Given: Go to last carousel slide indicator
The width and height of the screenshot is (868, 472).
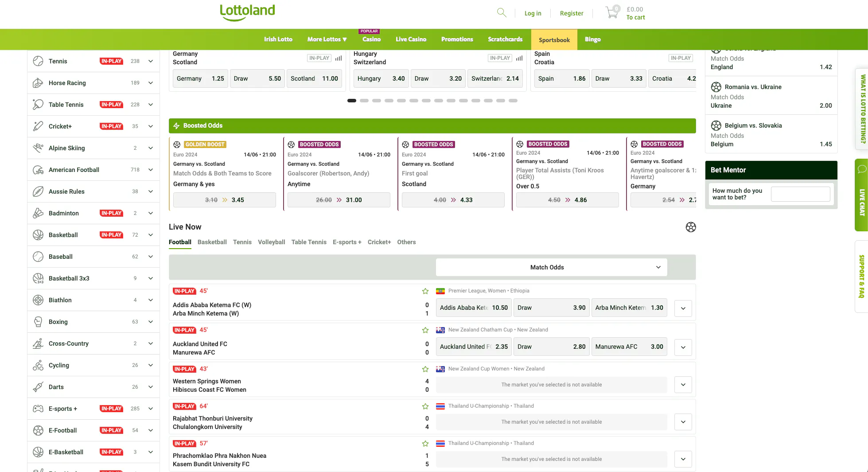Looking at the screenshot, I should point(513,101).
